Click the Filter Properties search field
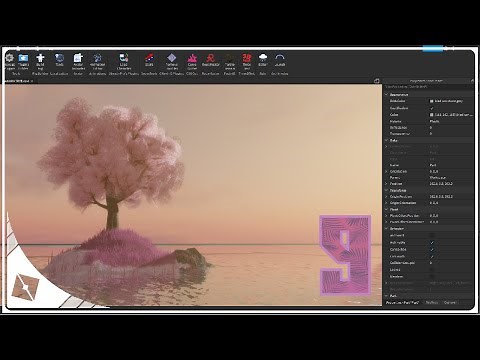This screenshot has width=480, height=360. pyautogui.click(x=428, y=87)
